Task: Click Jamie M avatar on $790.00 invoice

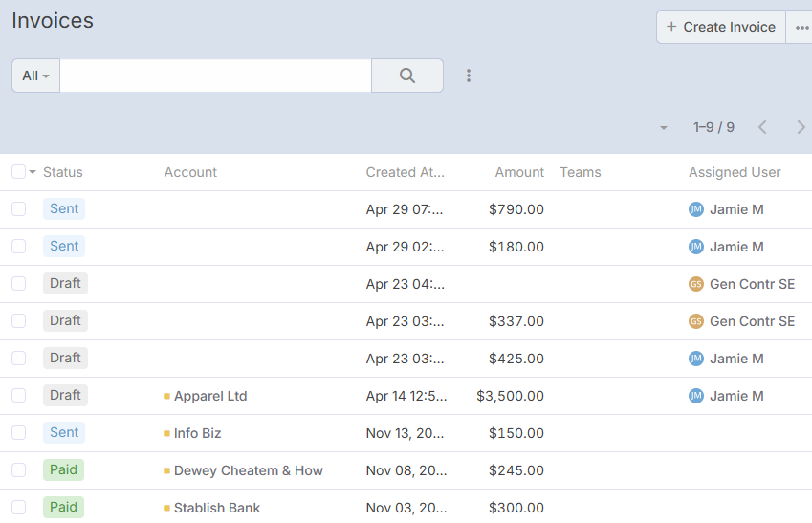Action: 695,209
